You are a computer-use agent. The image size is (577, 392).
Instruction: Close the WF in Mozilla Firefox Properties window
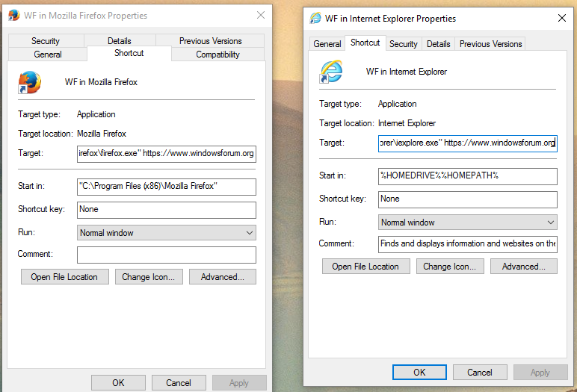coord(261,15)
